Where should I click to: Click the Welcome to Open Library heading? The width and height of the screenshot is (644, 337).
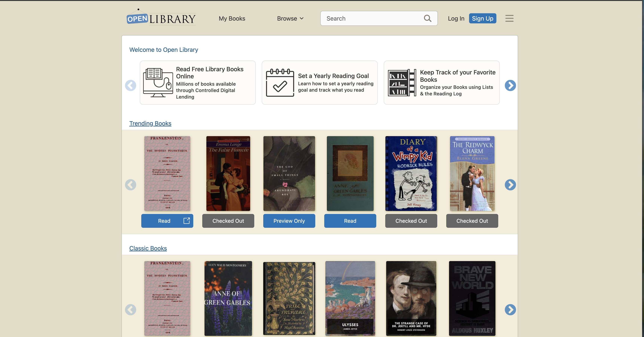click(x=164, y=50)
